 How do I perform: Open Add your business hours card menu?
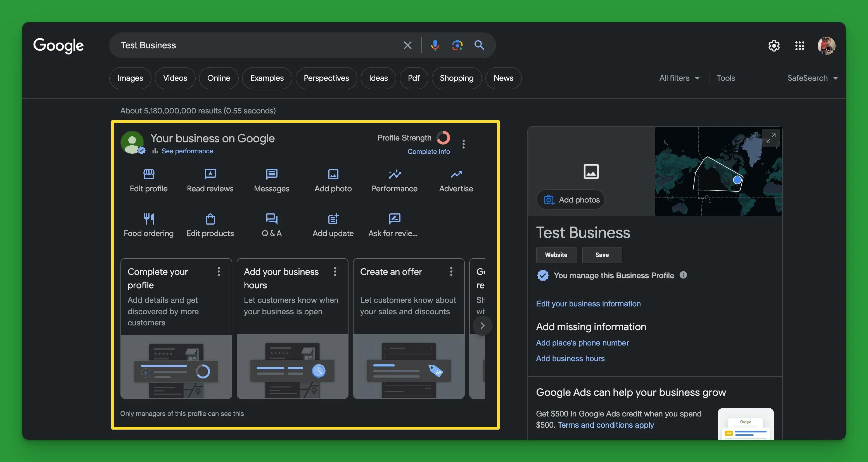[335, 272]
